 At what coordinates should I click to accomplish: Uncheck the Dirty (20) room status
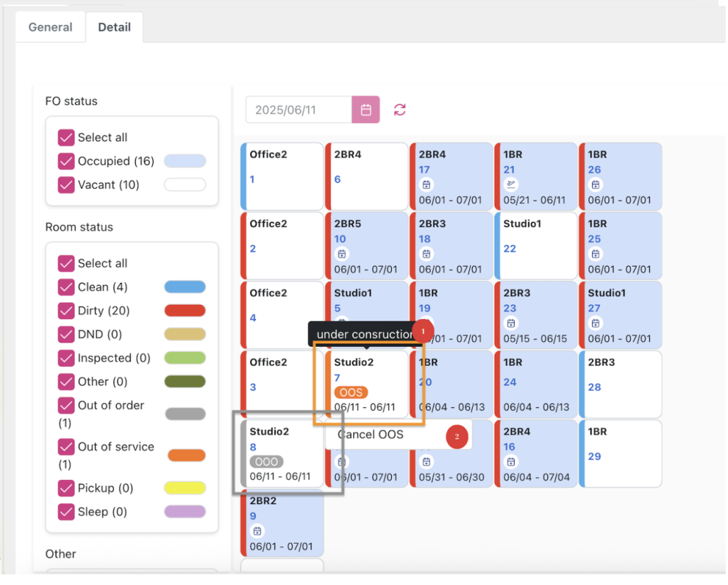point(66,311)
